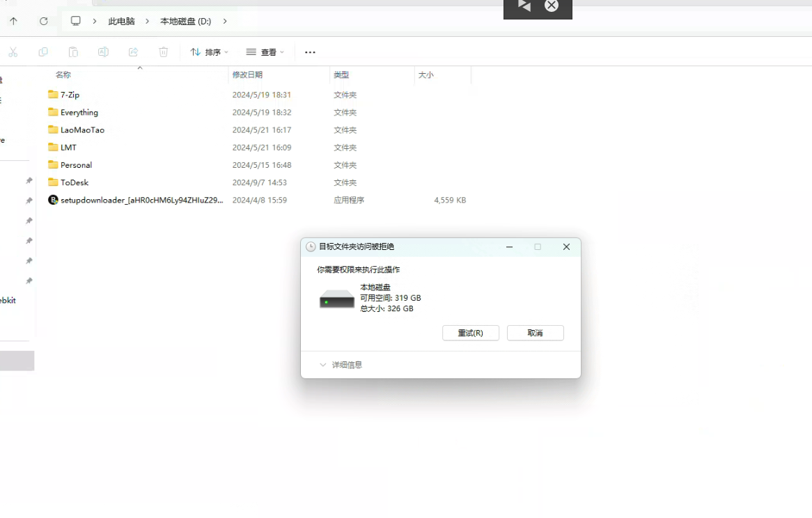Click the Delete trash can icon
The height and width of the screenshot is (518, 812).
(x=163, y=52)
